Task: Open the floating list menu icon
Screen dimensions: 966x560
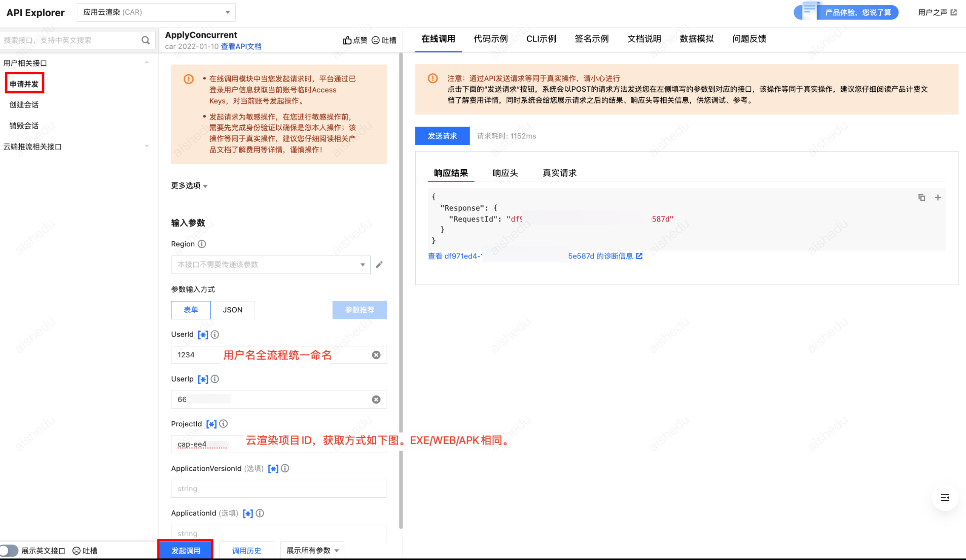Action: (x=944, y=497)
